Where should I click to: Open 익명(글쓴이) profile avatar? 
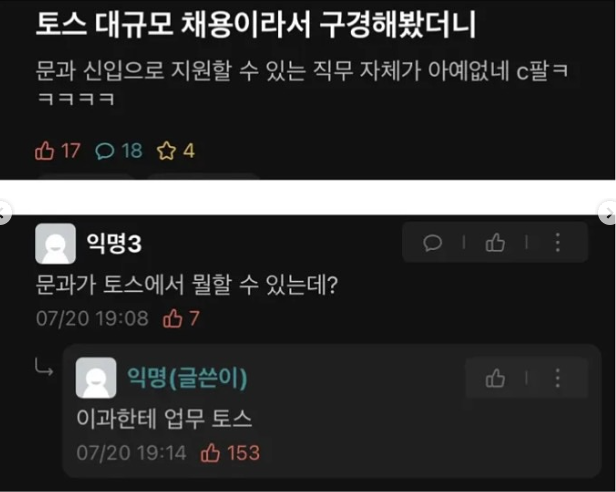pyautogui.click(x=96, y=378)
